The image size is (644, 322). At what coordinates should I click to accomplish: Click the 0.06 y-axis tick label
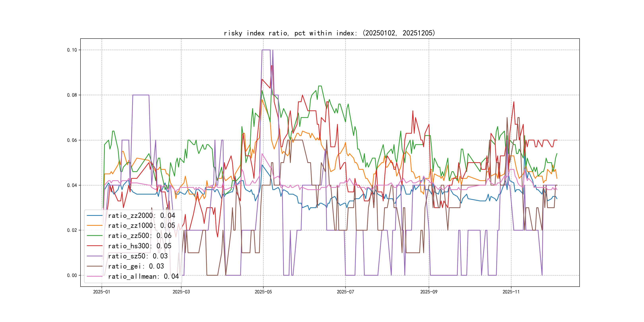click(72, 140)
